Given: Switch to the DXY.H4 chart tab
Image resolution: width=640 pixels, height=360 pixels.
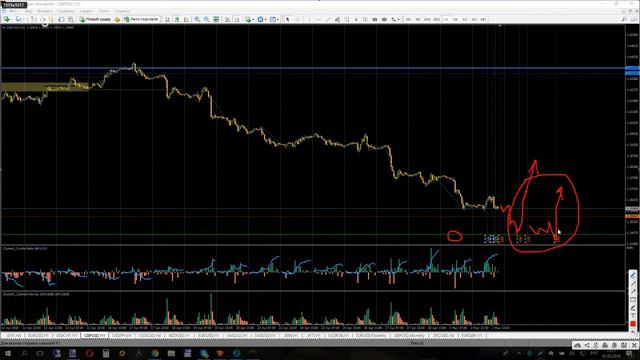Looking at the screenshot, I should coord(13,336).
